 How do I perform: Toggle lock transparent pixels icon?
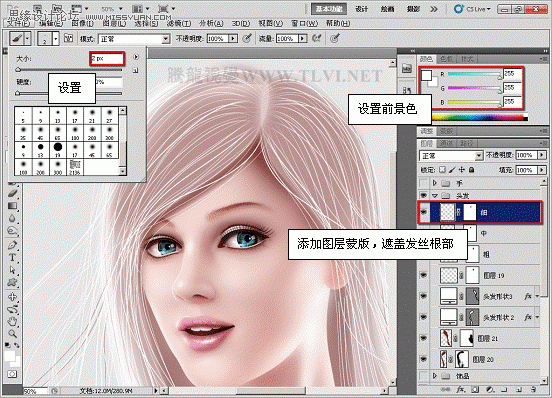coord(443,170)
